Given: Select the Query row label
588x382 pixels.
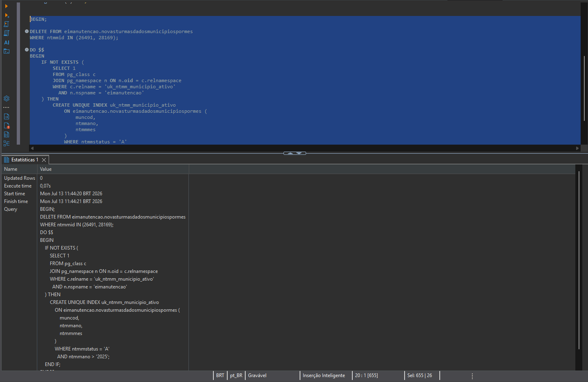Looking at the screenshot, I should (11, 209).
